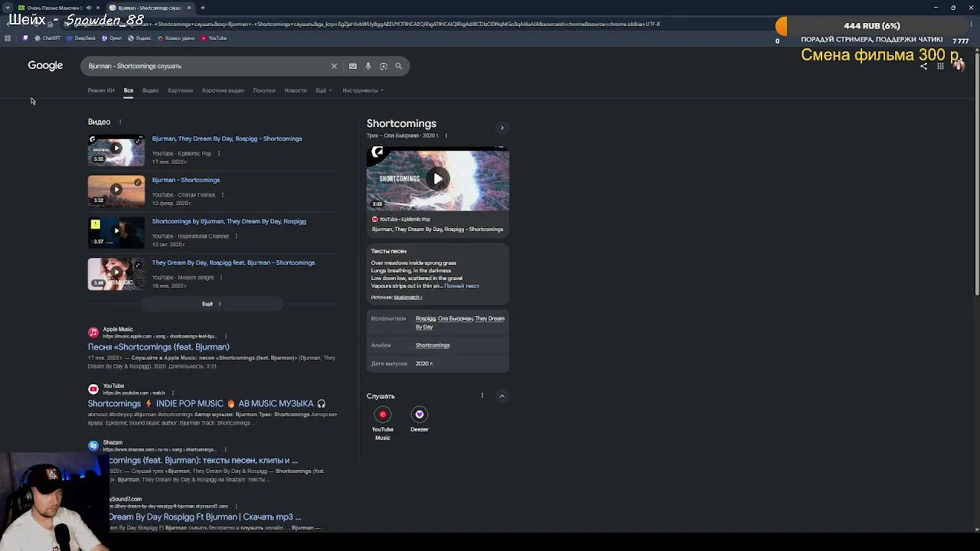Image resolution: width=980 pixels, height=551 pixels.
Task: Mute the first browser tab audio
Action: pyautogui.click(x=88, y=8)
